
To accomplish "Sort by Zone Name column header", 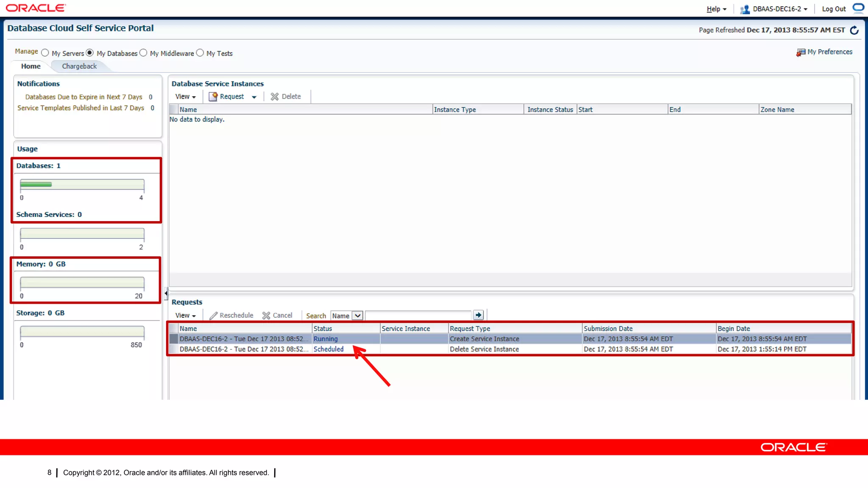I will [x=805, y=109].
